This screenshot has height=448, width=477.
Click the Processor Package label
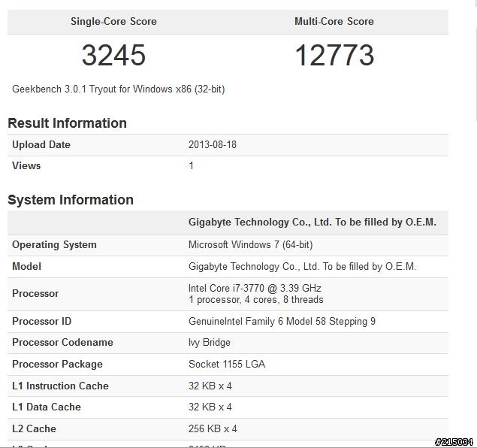click(x=57, y=365)
